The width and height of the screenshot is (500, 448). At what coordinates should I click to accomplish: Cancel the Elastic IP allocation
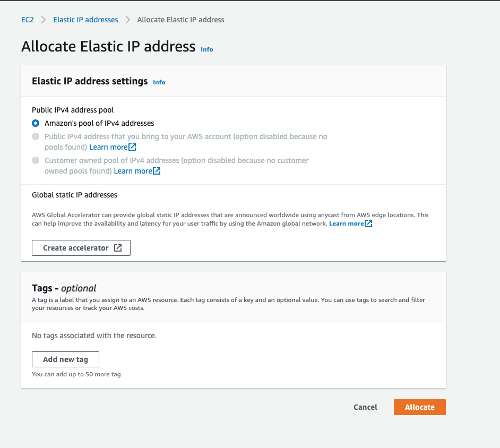point(365,407)
